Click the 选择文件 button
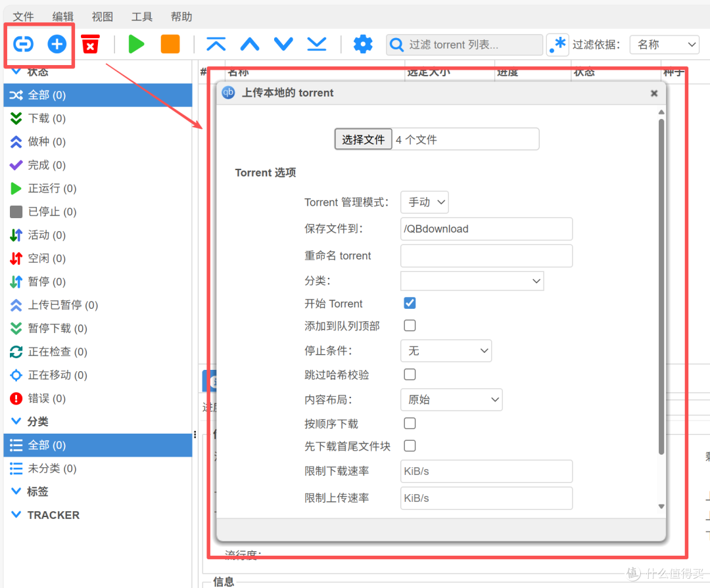The image size is (710, 588). 363,139
